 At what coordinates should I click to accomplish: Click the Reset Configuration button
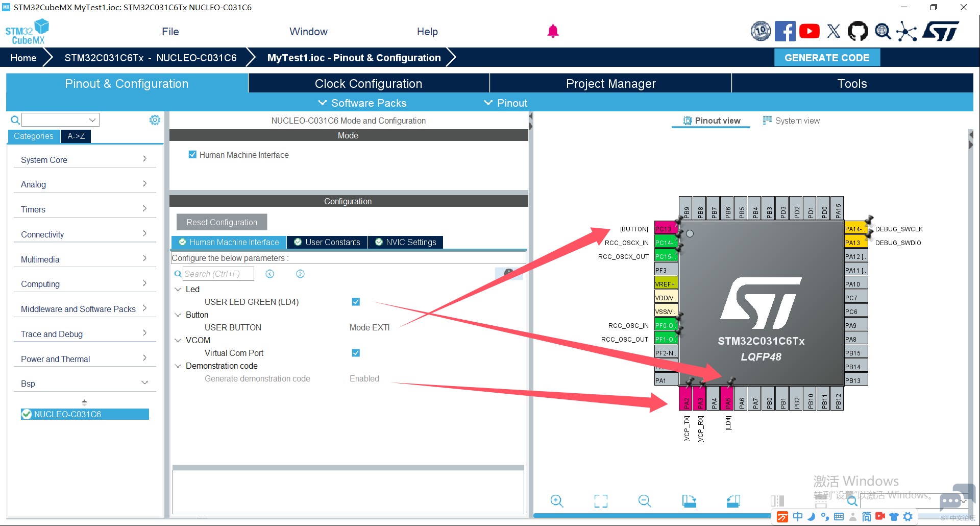click(222, 222)
